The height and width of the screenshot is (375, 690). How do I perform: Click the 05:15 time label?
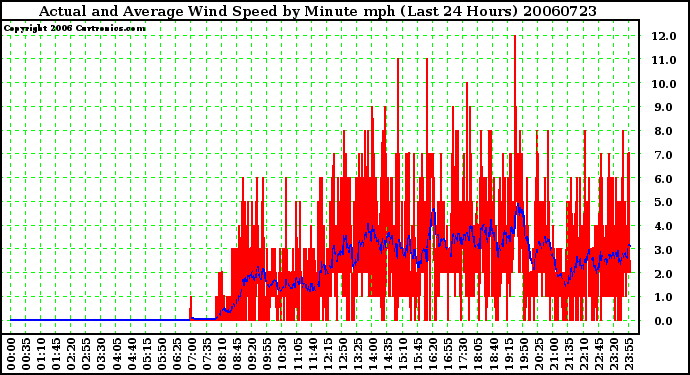pos(146,354)
